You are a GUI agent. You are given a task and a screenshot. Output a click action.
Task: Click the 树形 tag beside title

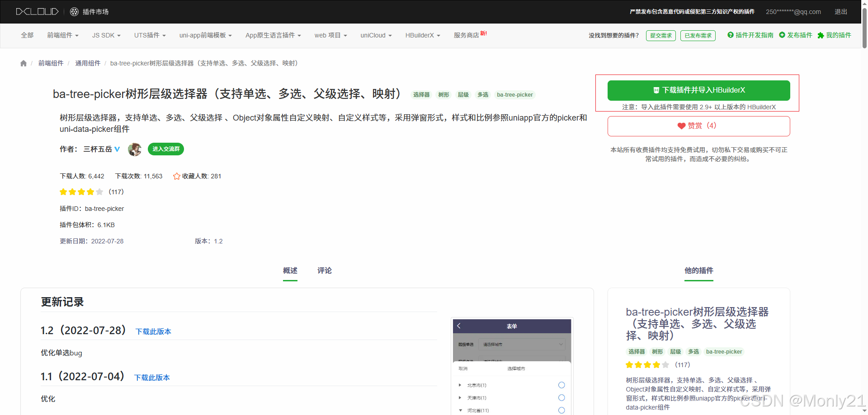(x=444, y=95)
